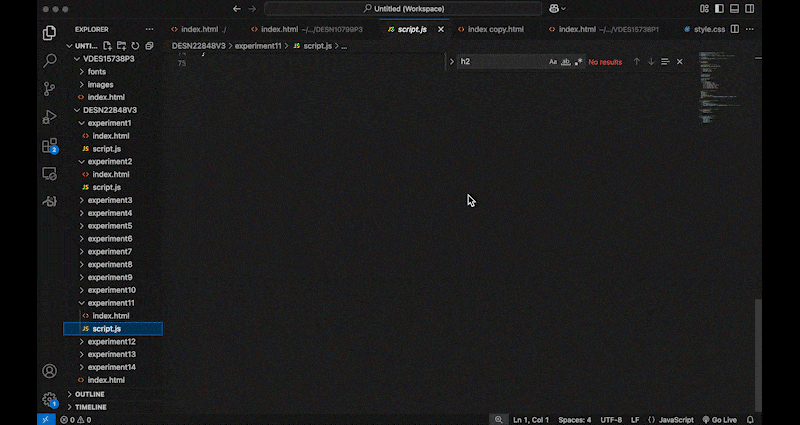The image size is (800, 425).
Task: Expand the replace field in find widget
Action: [452, 62]
